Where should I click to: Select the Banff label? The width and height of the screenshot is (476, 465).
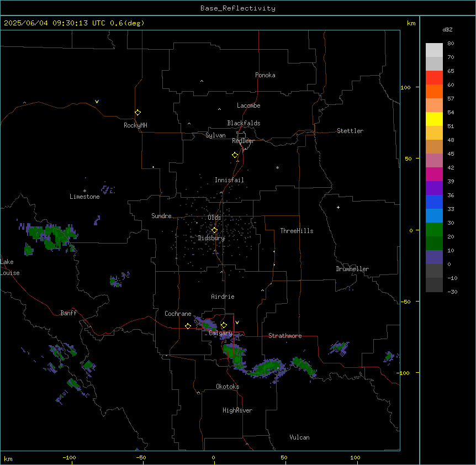(x=68, y=313)
